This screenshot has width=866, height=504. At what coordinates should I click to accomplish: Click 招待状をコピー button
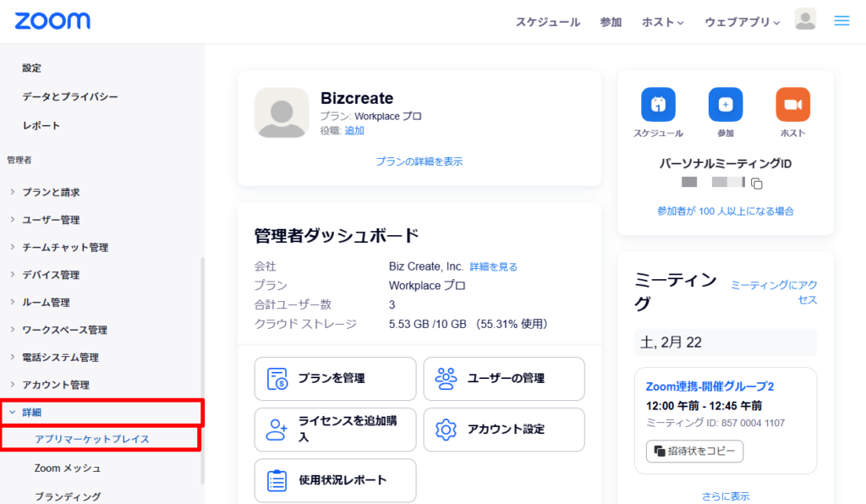[695, 451]
